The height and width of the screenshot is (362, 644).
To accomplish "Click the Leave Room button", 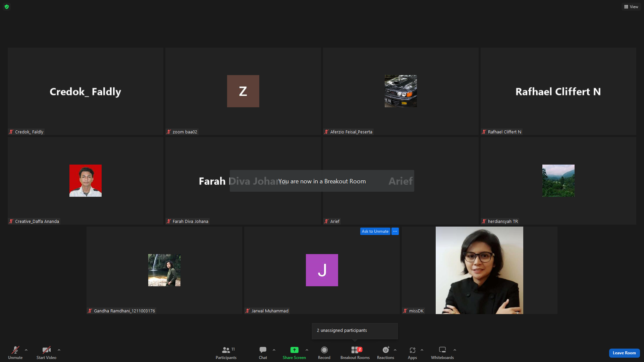I will [x=624, y=353].
